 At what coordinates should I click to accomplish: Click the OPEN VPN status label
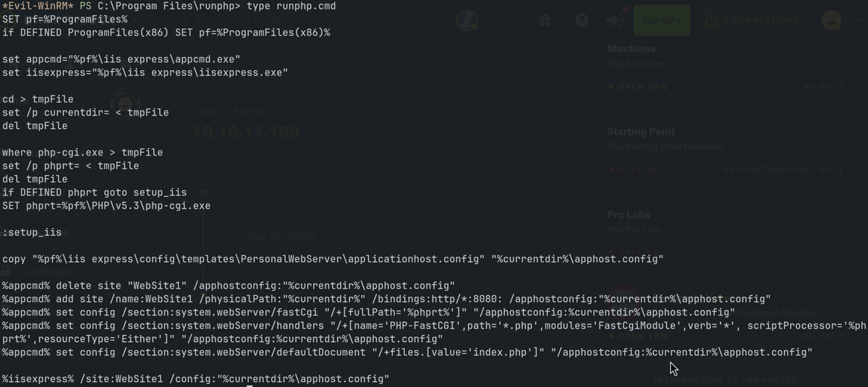click(642, 87)
